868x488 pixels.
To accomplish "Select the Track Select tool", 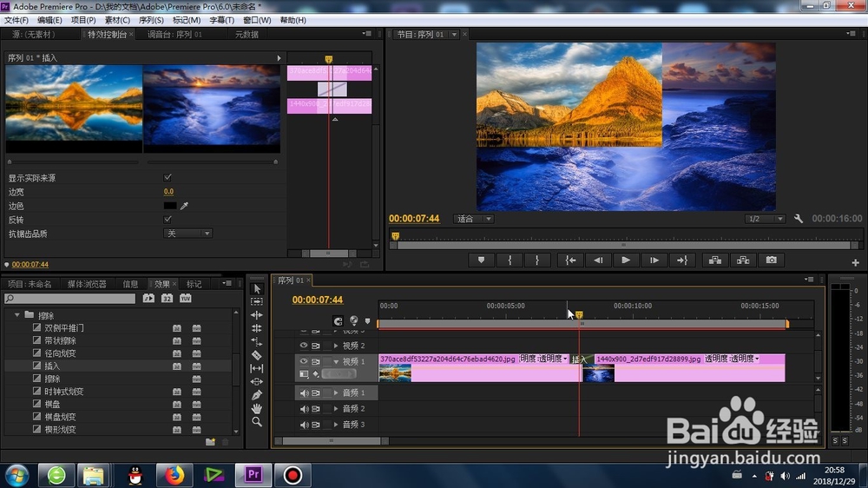I will (x=257, y=302).
